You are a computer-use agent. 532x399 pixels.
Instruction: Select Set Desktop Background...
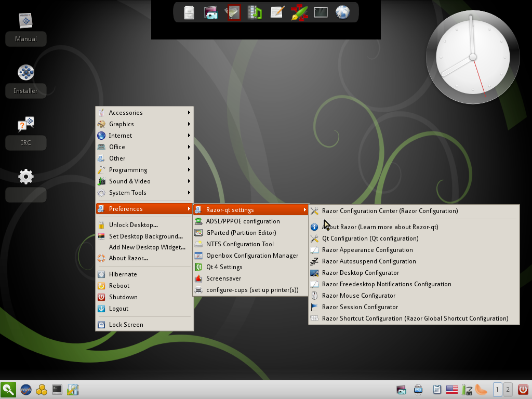pos(144,236)
